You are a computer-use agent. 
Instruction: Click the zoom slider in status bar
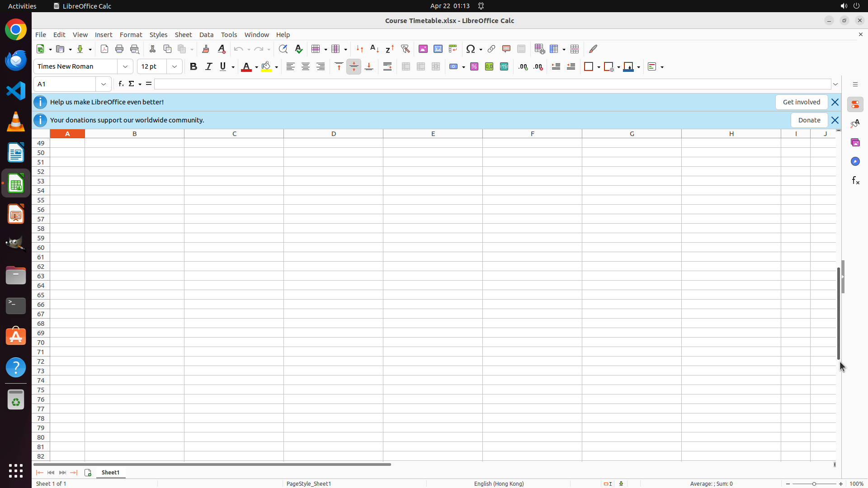tap(814, 483)
